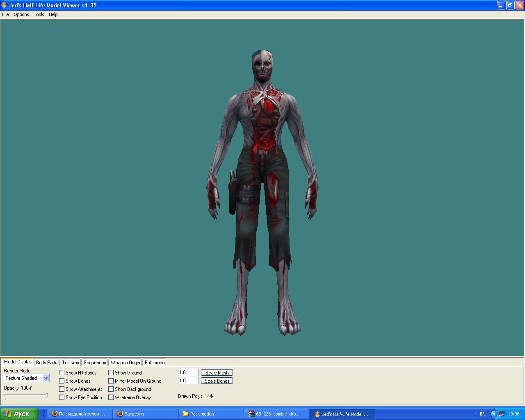Open the File menu
The width and height of the screenshot is (525, 420).
[5, 14]
